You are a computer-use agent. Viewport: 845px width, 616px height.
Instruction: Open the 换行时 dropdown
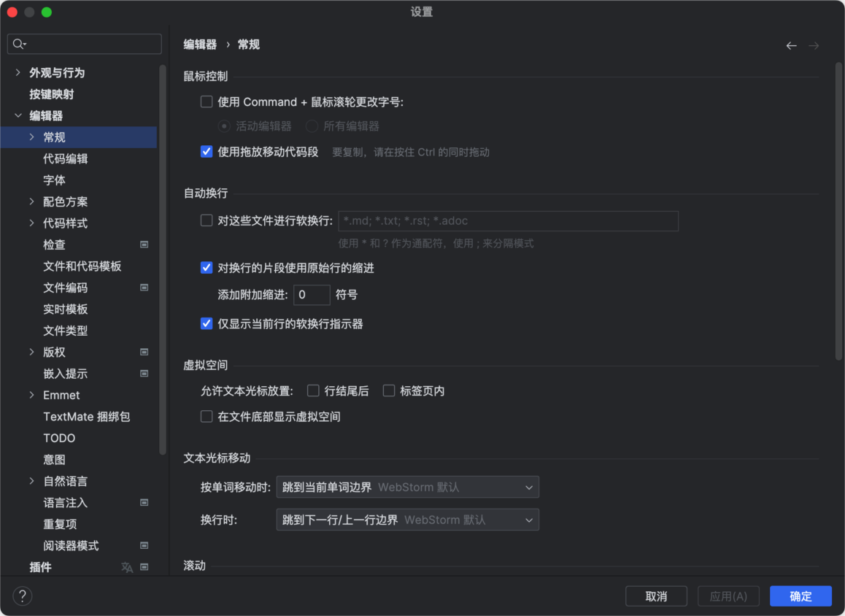click(x=407, y=520)
